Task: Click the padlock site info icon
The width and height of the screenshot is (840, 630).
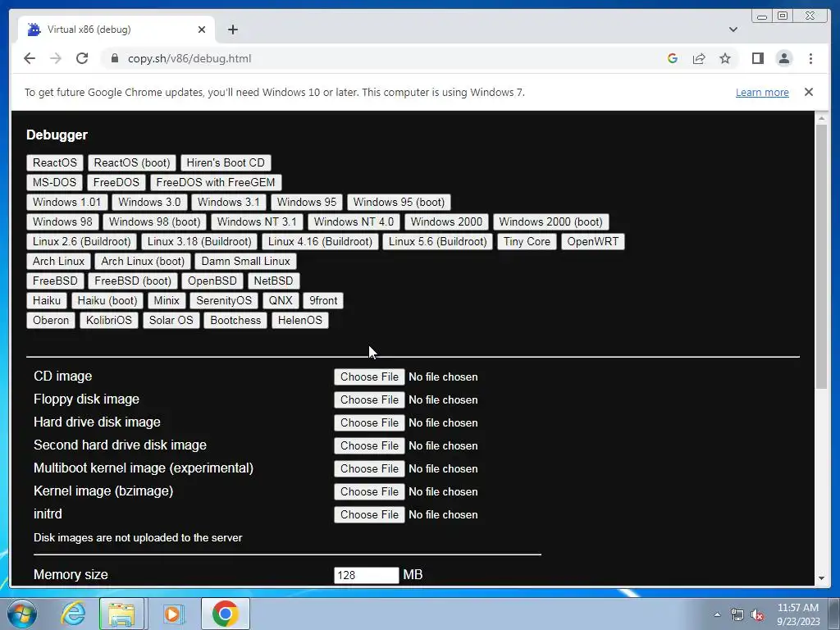Action: (x=115, y=58)
